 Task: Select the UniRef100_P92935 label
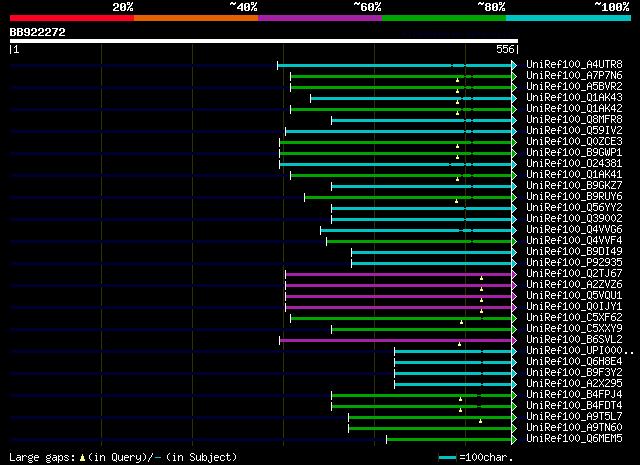(x=574, y=263)
